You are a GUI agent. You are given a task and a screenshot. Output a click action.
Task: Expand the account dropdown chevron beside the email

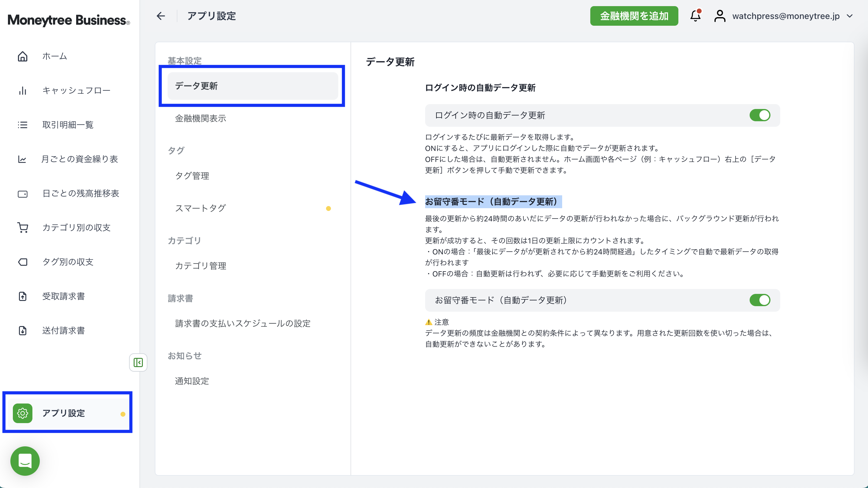pyautogui.click(x=850, y=16)
